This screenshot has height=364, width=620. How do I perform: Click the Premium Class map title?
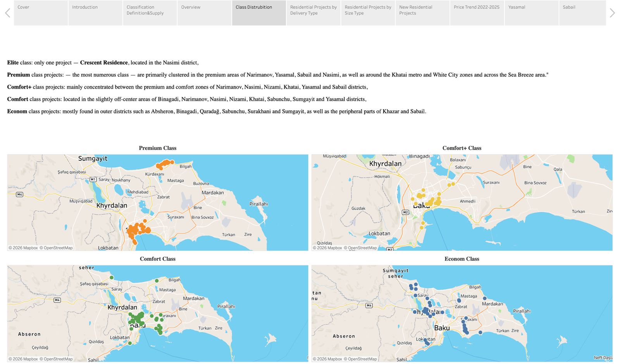[x=158, y=148]
